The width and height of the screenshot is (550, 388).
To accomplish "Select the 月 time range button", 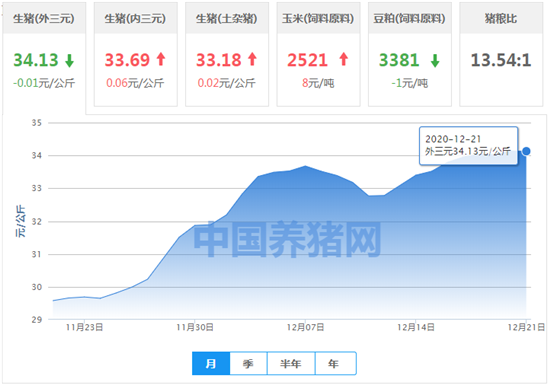I will pos(211,363).
